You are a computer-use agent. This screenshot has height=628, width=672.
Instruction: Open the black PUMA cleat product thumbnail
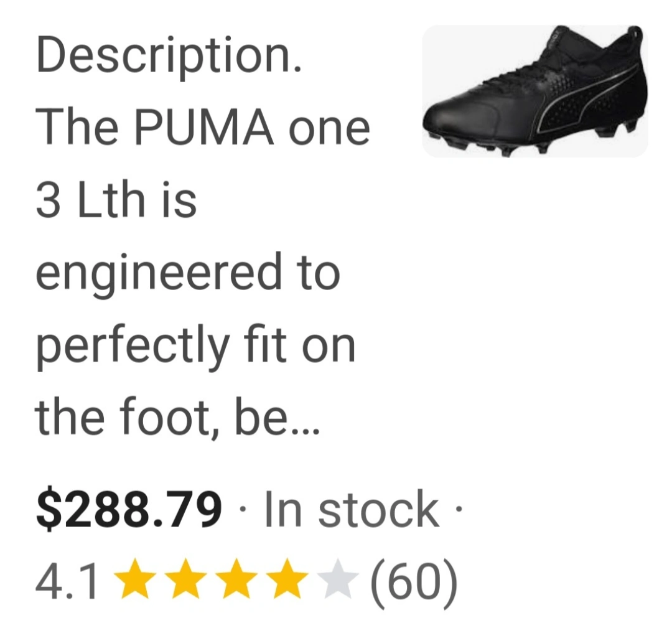pos(535,91)
